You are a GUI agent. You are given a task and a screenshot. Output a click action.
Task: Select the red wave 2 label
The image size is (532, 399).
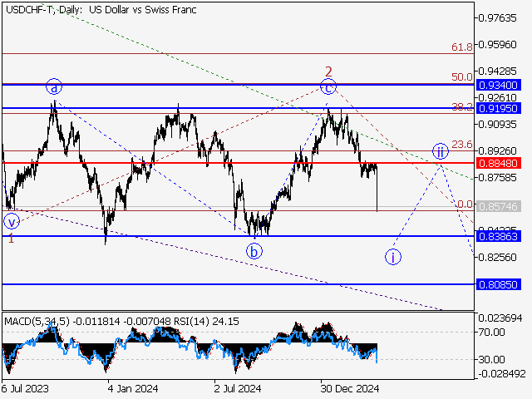[328, 71]
